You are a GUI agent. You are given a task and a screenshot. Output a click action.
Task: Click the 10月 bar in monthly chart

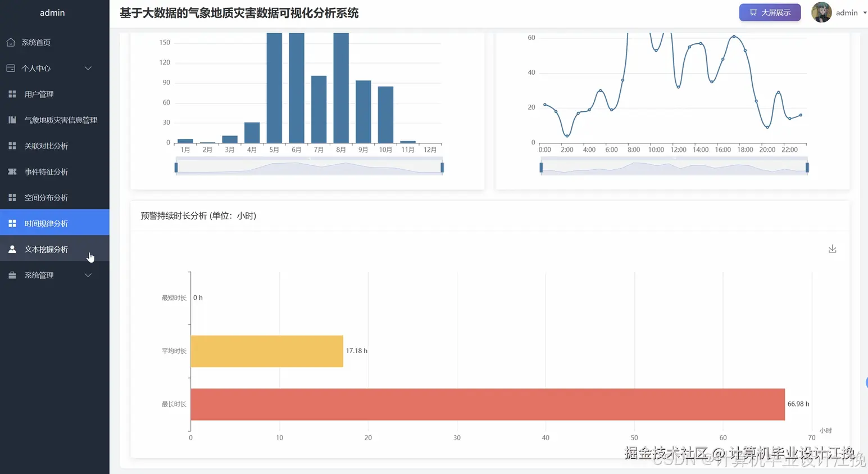click(x=385, y=114)
